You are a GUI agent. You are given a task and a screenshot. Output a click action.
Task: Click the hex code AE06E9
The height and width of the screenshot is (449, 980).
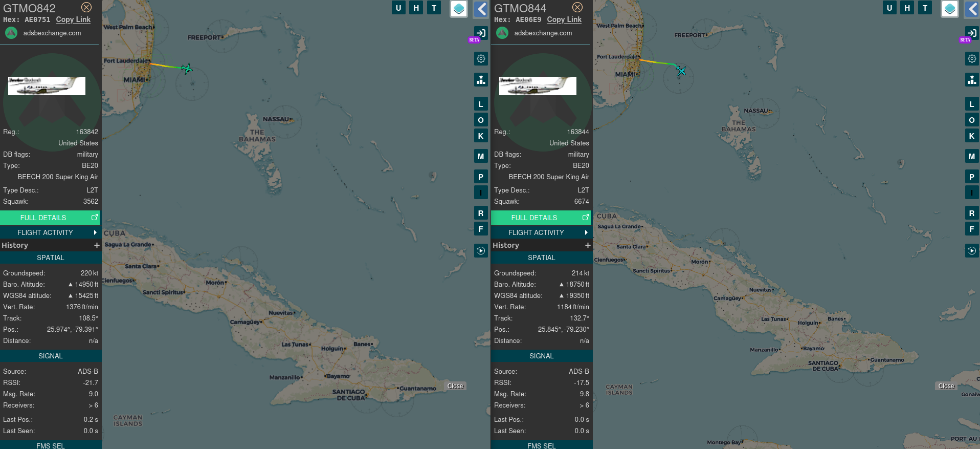(x=528, y=19)
